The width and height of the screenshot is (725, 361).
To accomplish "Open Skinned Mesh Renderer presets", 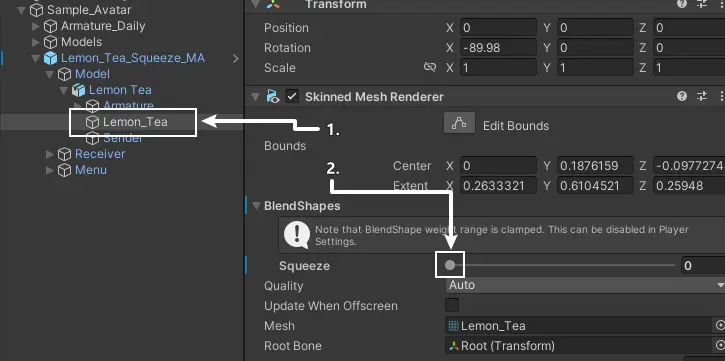I will [x=702, y=96].
